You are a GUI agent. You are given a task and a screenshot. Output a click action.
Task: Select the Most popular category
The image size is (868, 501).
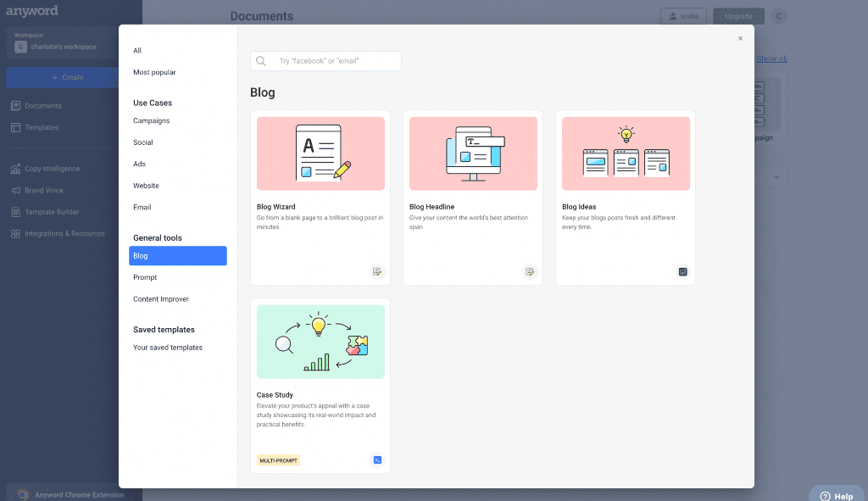(x=154, y=72)
